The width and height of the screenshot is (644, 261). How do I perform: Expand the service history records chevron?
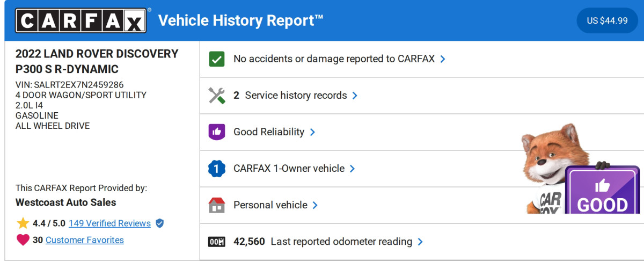(355, 96)
